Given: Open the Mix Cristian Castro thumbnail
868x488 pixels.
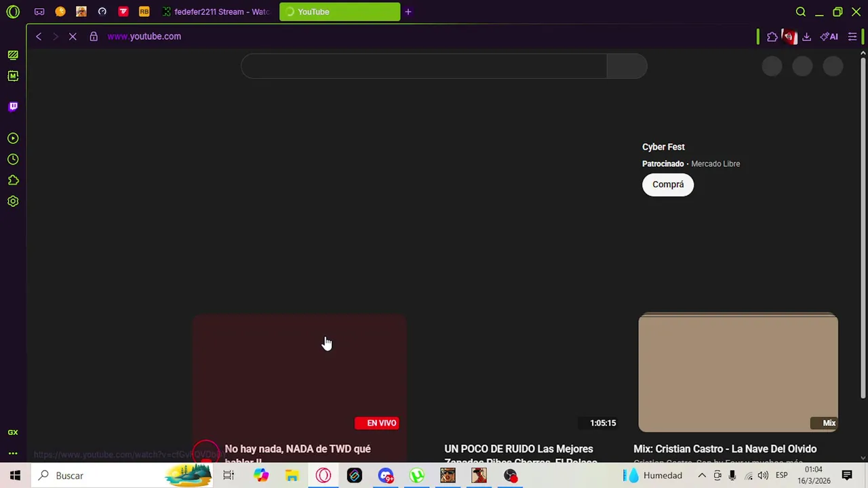Looking at the screenshot, I should [738, 372].
